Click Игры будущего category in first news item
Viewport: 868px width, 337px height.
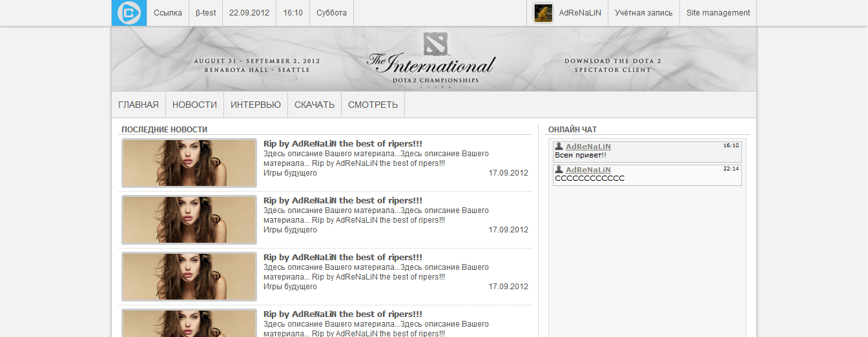290,173
